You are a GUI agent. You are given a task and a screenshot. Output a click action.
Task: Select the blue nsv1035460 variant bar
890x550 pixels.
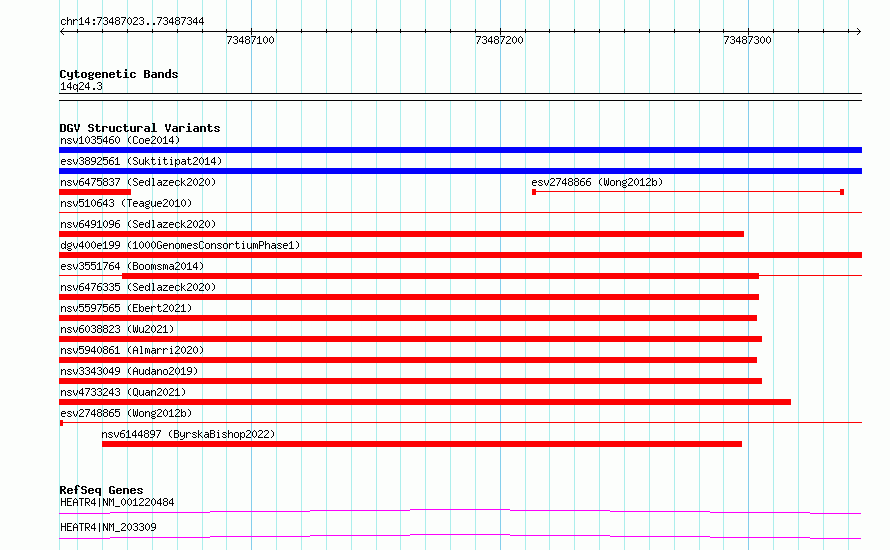pyautogui.click(x=460, y=150)
